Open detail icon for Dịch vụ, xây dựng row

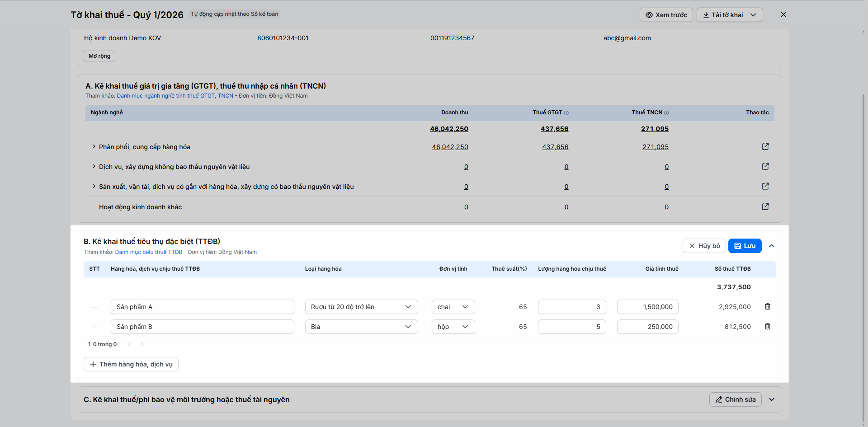[765, 166]
